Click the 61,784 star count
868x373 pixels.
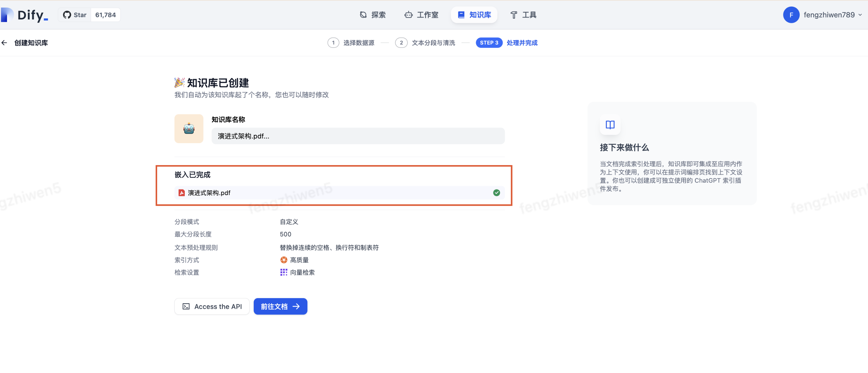[x=105, y=15]
